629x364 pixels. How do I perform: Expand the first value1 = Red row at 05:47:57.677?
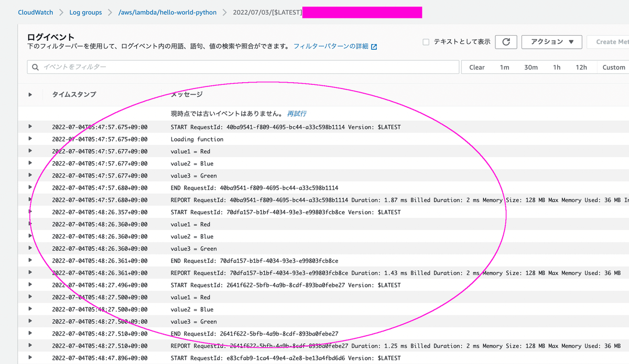(x=30, y=151)
